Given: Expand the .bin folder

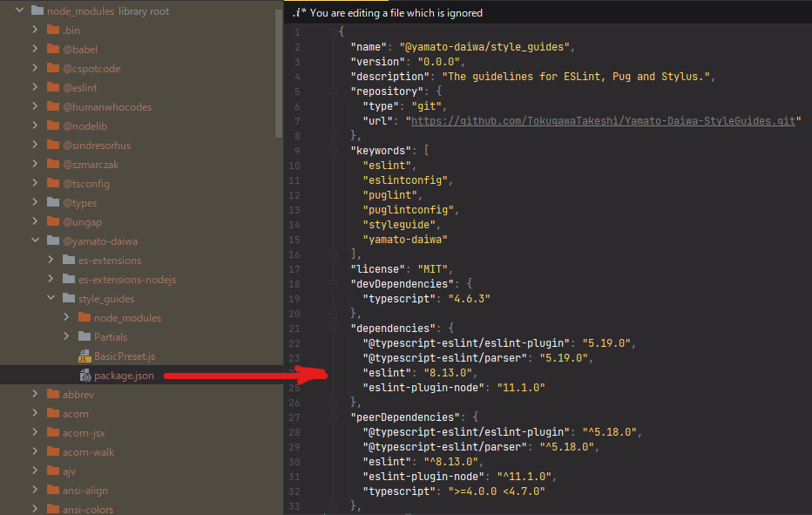Looking at the screenshot, I should (x=35, y=30).
